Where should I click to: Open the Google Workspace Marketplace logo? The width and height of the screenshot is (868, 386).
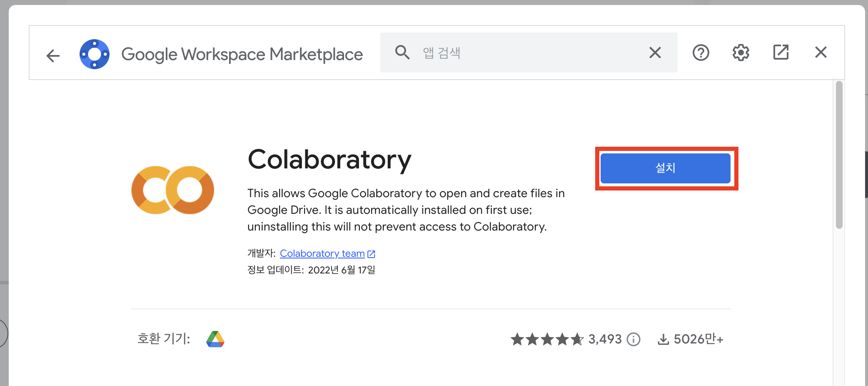coord(95,54)
